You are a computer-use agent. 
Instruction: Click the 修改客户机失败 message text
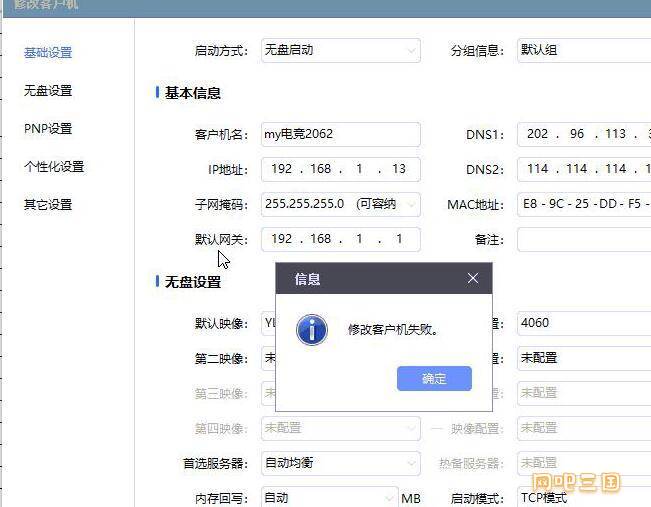393,330
